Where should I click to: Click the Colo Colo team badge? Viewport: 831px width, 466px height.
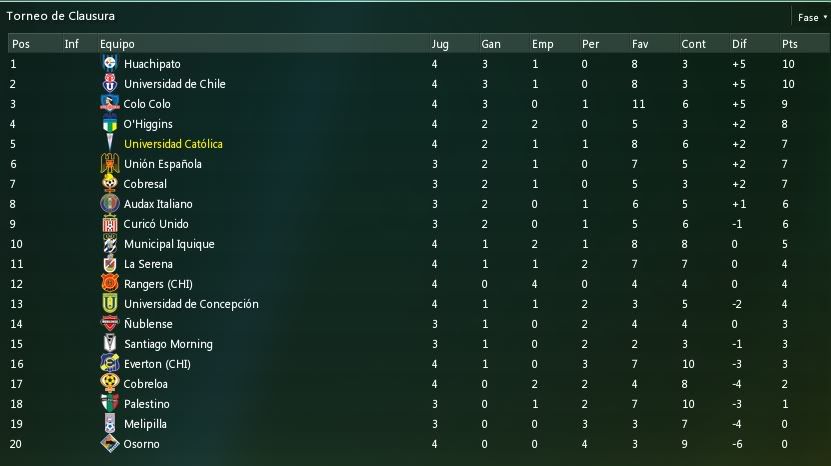110,103
